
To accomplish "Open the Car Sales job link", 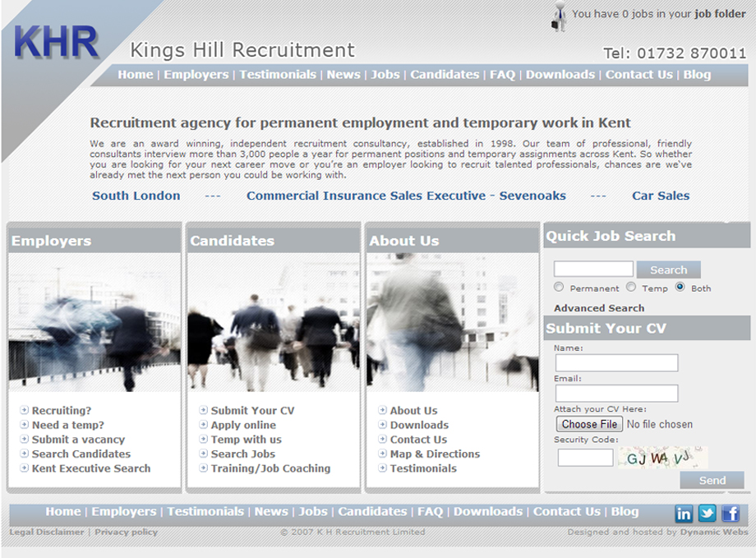I will pos(661,196).
